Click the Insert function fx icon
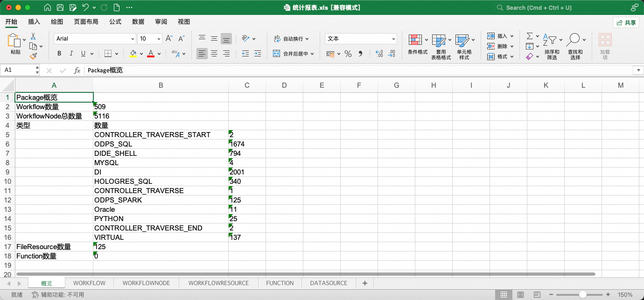 [x=77, y=70]
